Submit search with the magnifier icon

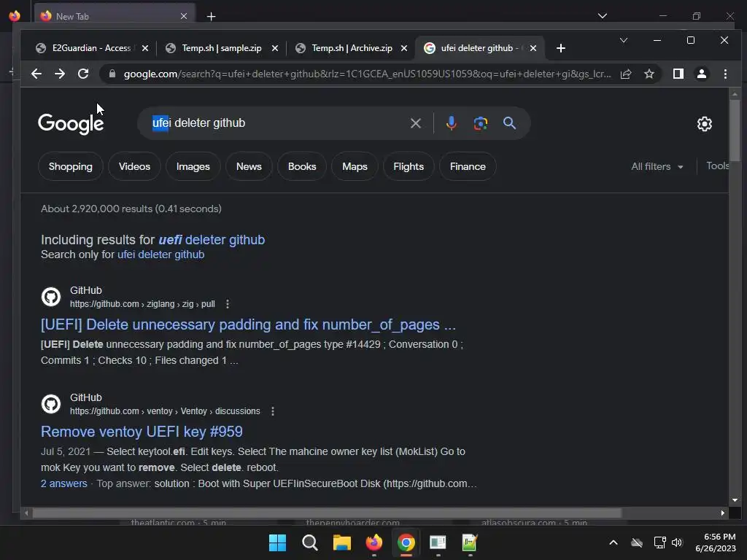(509, 123)
